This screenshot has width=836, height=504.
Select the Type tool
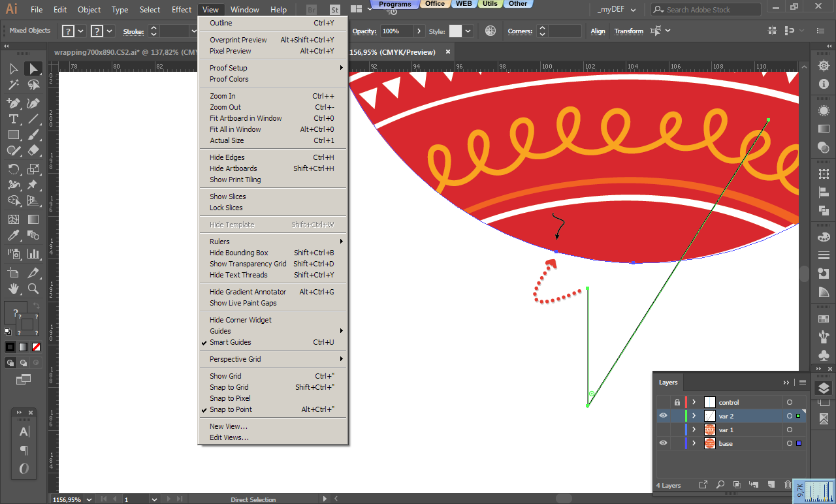13,119
